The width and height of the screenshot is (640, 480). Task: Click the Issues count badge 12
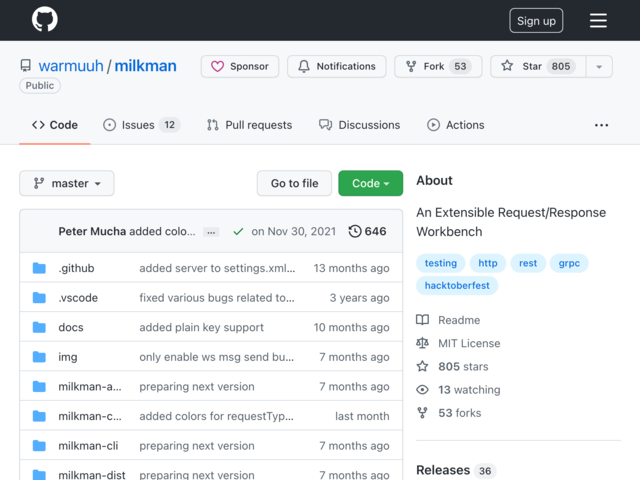click(169, 125)
